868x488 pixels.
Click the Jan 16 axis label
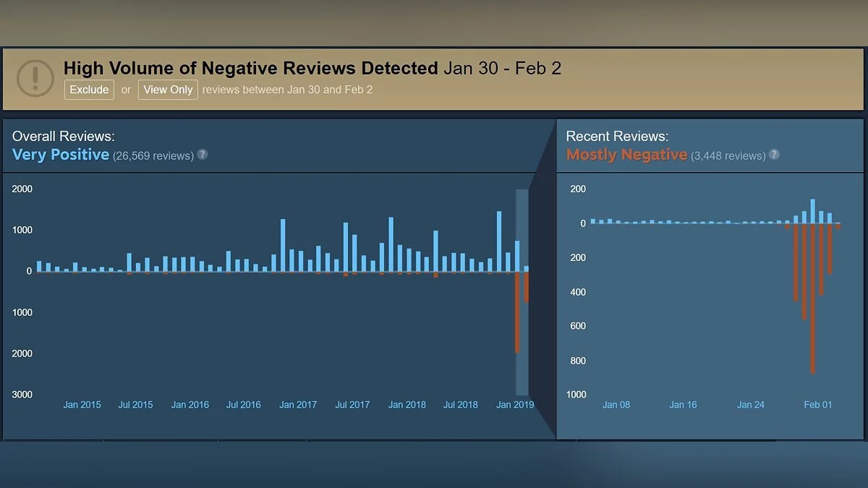click(683, 405)
